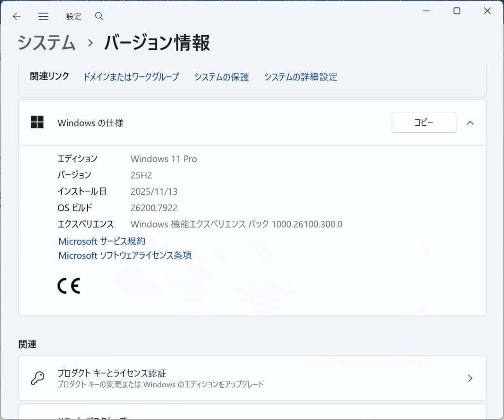Click the arrow on プロダクト キーとライセンス認証 row
The height and width of the screenshot is (420, 504).
(469, 379)
